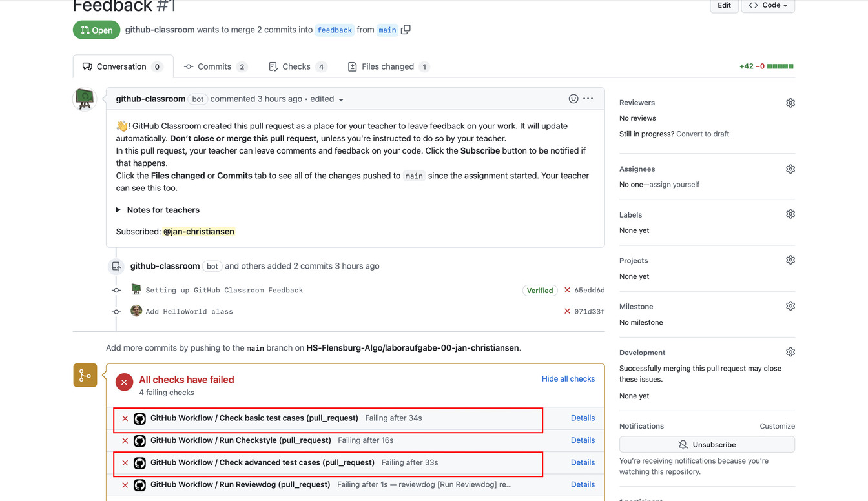
Task: Switch to the Commits tab
Action: (x=215, y=66)
